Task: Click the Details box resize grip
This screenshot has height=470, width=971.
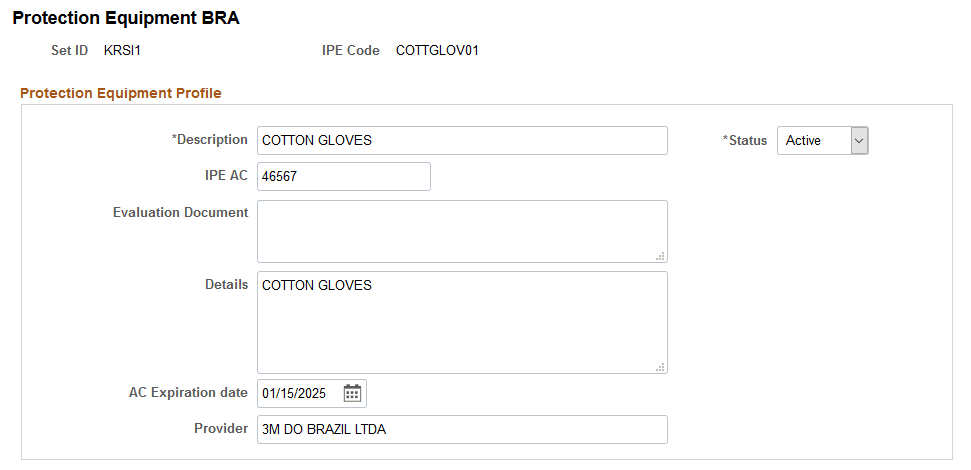Action: [x=660, y=367]
